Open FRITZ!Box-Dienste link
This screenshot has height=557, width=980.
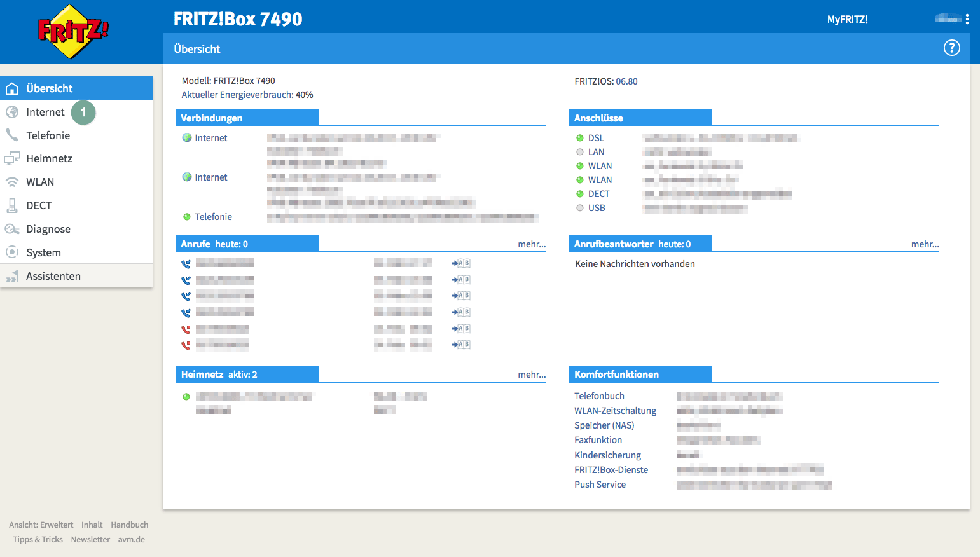611,470
